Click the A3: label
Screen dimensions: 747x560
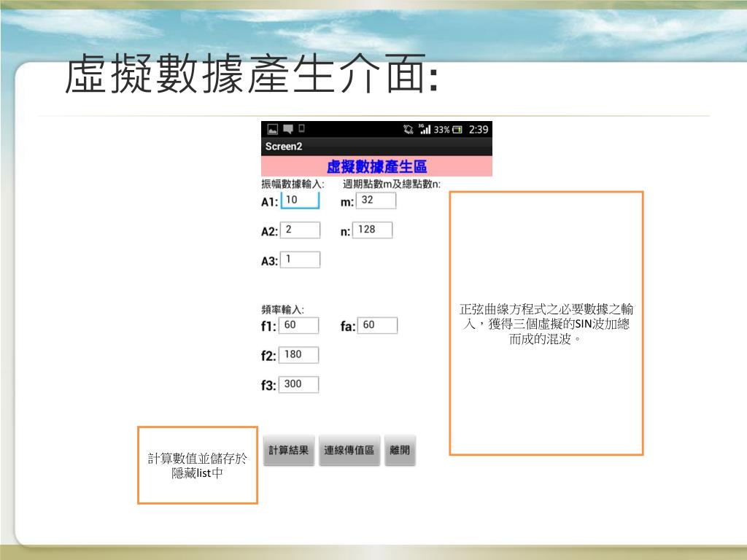point(269,261)
